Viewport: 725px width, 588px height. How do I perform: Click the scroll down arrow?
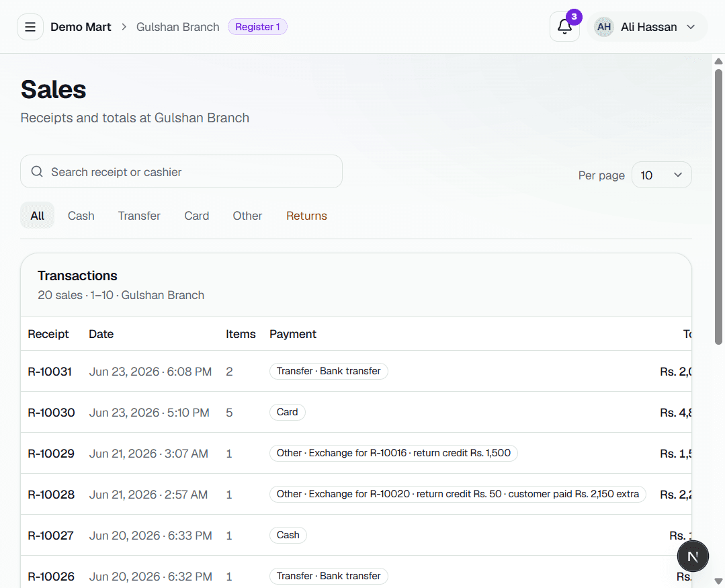[718, 581]
